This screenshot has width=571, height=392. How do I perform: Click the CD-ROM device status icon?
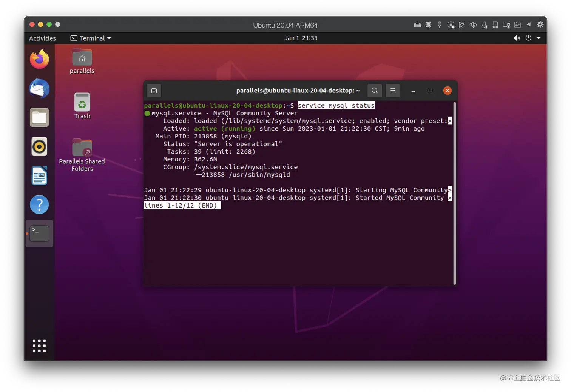pyautogui.click(x=451, y=24)
